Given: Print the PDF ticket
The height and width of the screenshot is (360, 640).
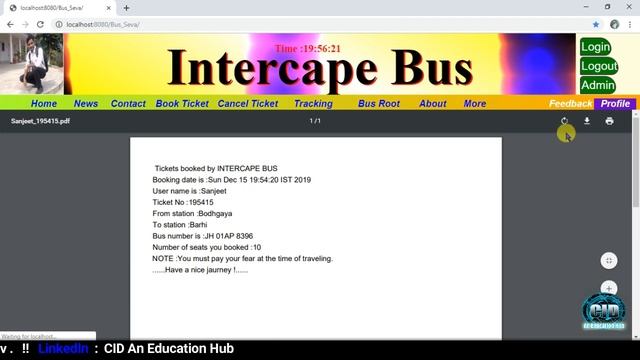Looking at the screenshot, I should [x=609, y=121].
